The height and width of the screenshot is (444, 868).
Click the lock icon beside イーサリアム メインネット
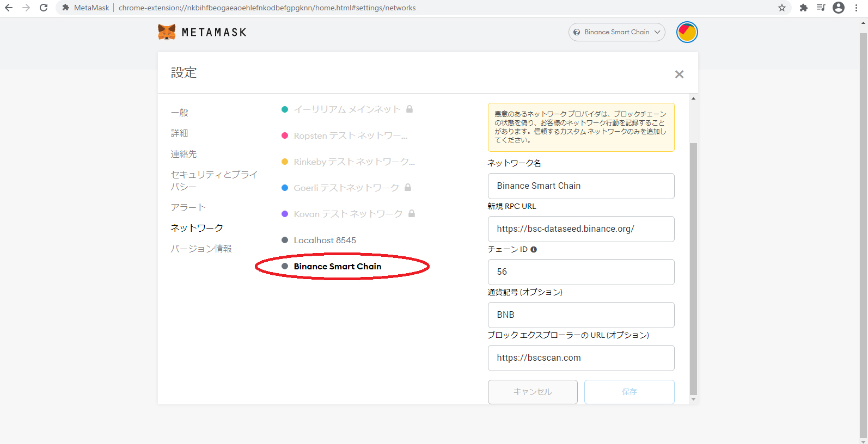click(x=409, y=109)
